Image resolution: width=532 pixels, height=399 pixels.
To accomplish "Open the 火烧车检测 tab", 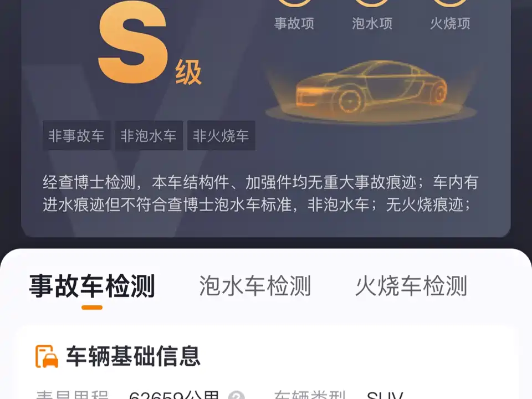I will [x=411, y=286].
